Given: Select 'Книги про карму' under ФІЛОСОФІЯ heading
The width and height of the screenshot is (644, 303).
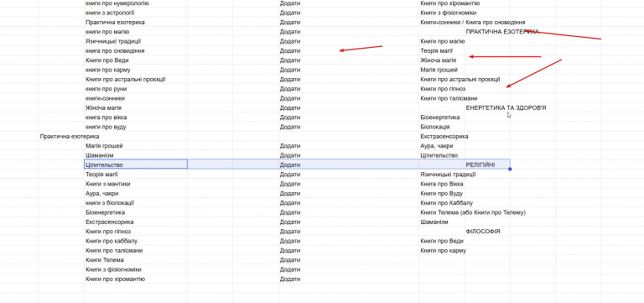Looking at the screenshot, I should (444, 250).
